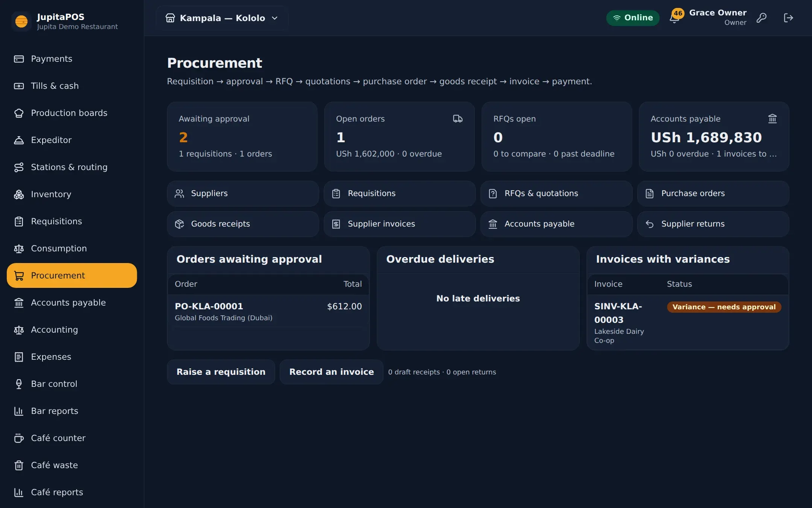This screenshot has width=812, height=508.
Task: Click the Requisitions clipboard icon in sidebar
Action: 19,221
